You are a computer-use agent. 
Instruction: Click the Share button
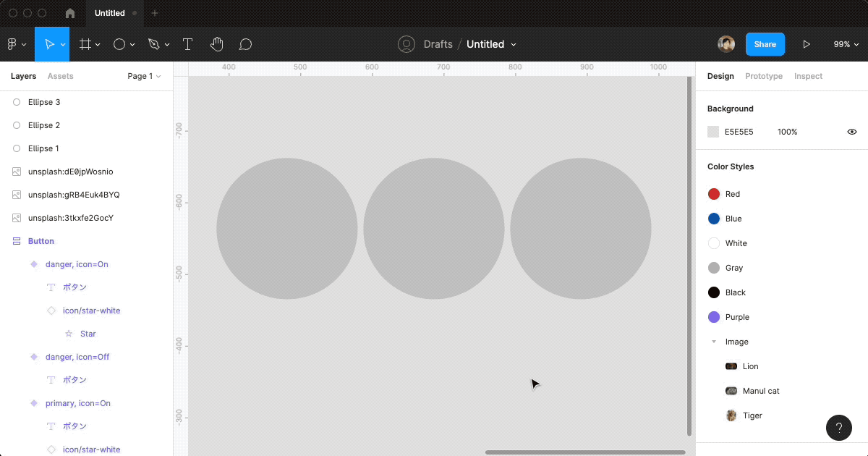tap(765, 44)
